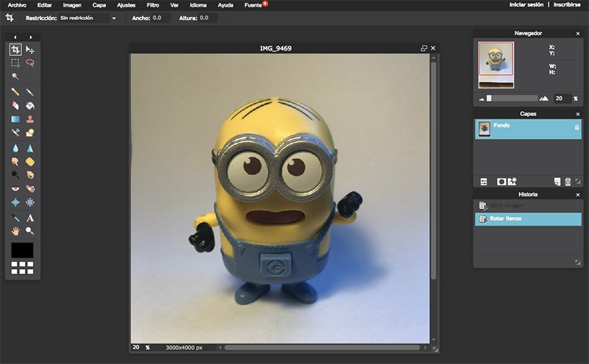Select the Magic Wand tool
The width and height of the screenshot is (589, 364).
point(15,76)
